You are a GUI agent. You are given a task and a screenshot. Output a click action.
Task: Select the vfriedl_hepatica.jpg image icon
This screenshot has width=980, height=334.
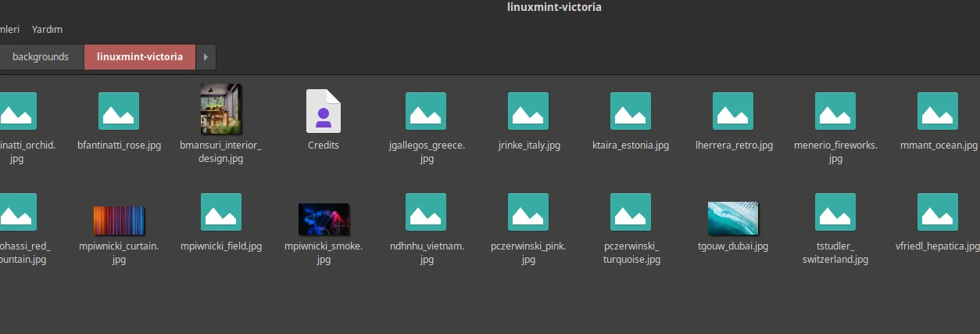click(x=938, y=212)
